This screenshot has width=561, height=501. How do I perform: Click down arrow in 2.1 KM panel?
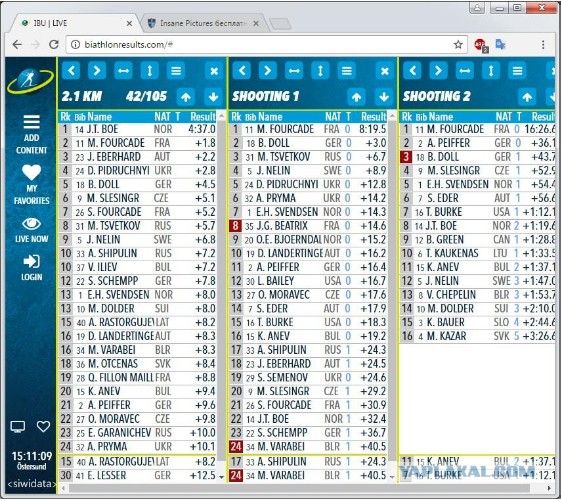tap(213, 97)
